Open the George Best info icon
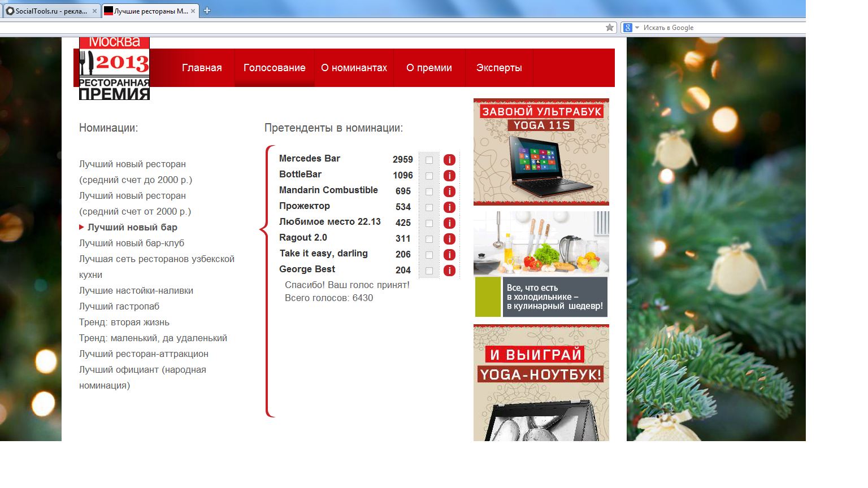868x488 pixels. pos(449,271)
